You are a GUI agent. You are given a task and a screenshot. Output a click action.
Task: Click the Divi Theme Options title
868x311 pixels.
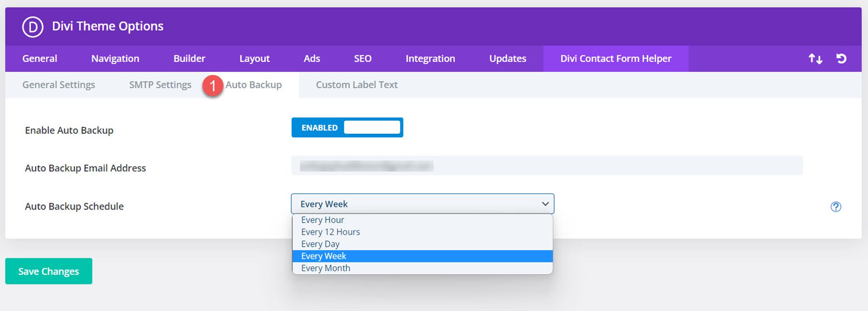pyautogui.click(x=108, y=27)
